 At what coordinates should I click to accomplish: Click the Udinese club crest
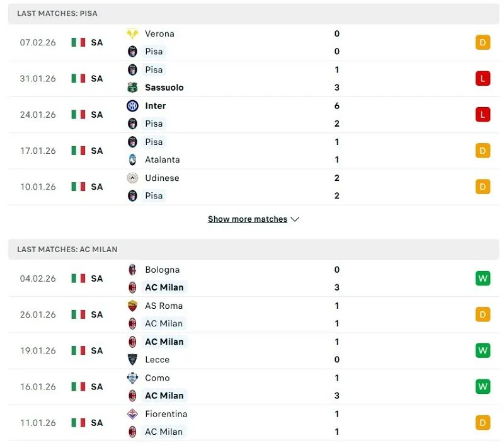point(132,178)
